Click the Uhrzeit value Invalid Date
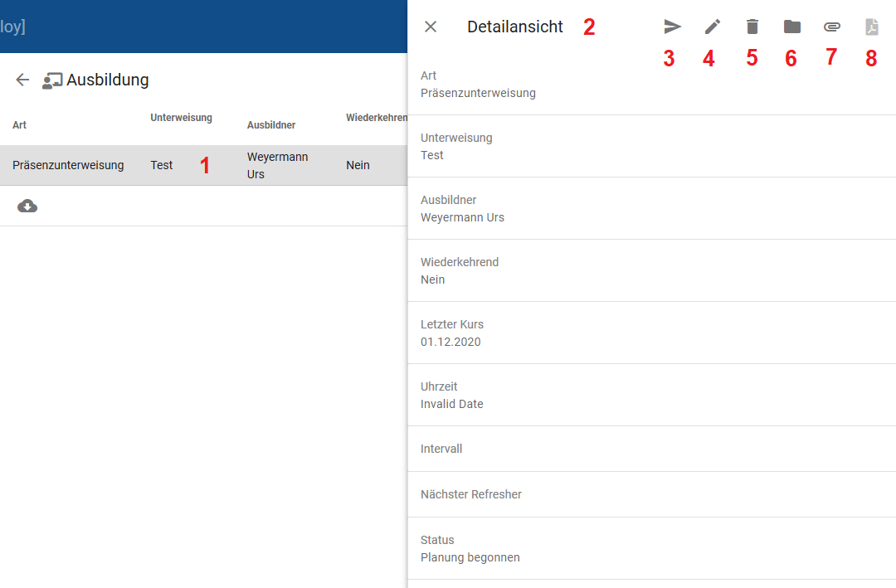The width and height of the screenshot is (896, 588). pyautogui.click(x=451, y=405)
